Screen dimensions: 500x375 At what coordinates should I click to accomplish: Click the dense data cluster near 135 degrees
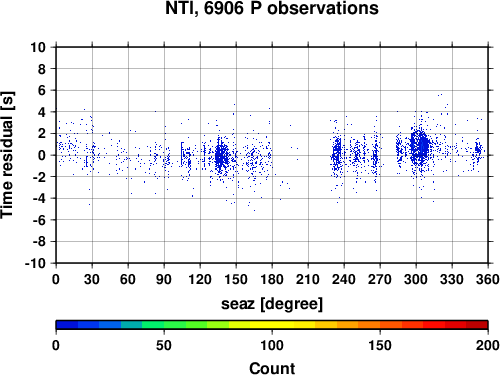click(221, 157)
